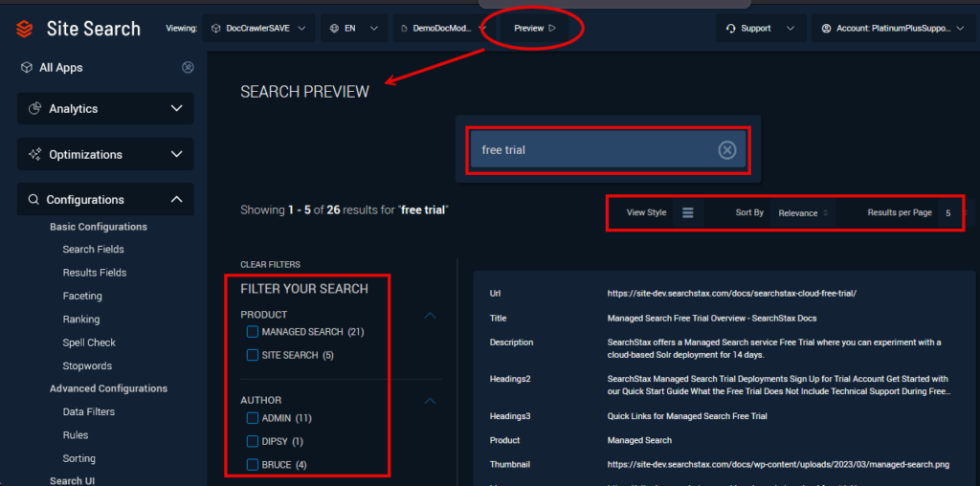Click the Clear Filters link
Screen dimensions: 980x486
[270, 264]
